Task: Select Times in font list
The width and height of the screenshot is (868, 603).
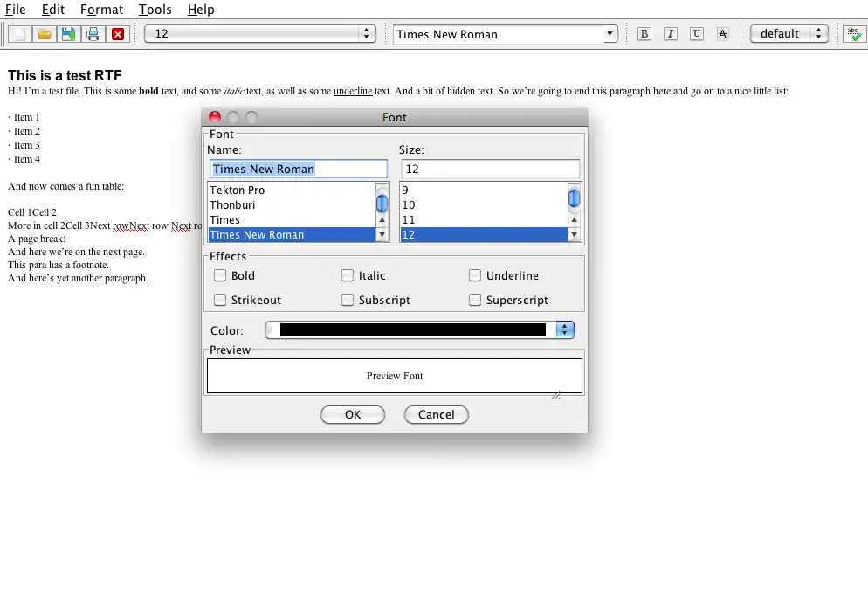Action: (292, 220)
